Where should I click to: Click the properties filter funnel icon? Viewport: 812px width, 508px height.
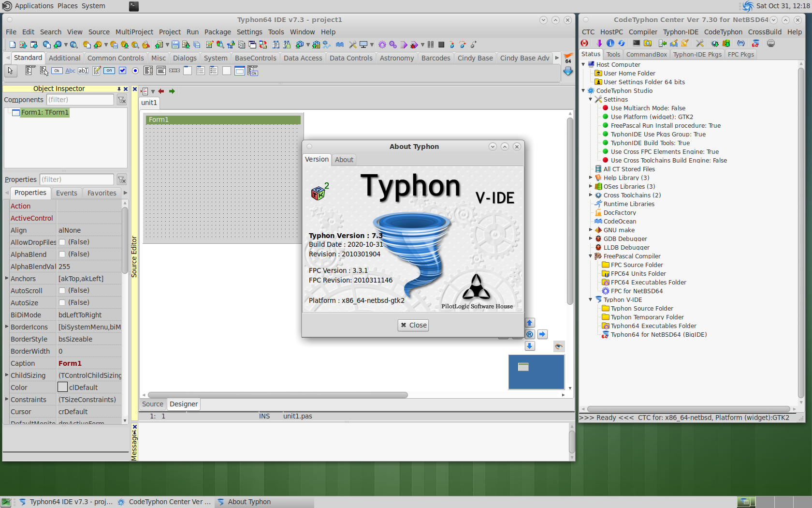pos(122,179)
